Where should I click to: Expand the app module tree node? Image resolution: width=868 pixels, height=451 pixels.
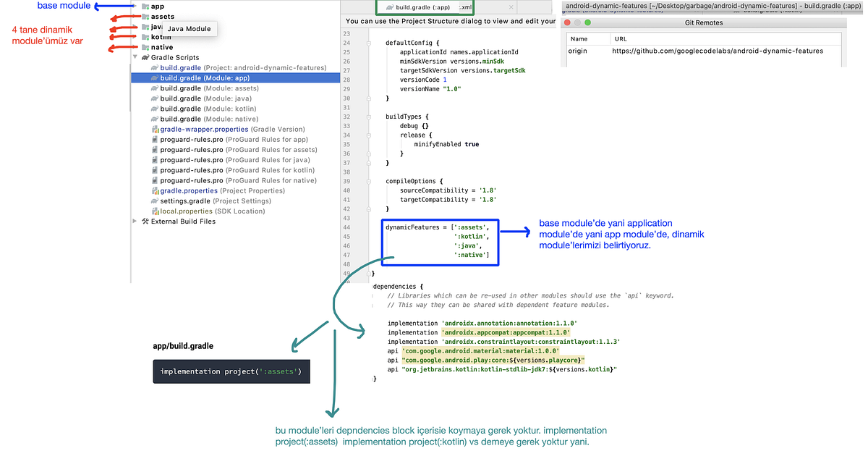click(x=135, y=7)
